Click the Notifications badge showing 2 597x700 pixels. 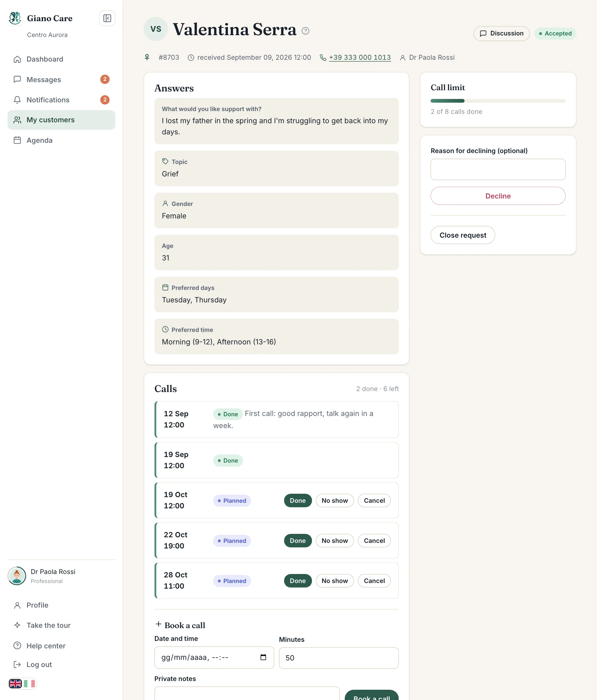pos(105,100)
